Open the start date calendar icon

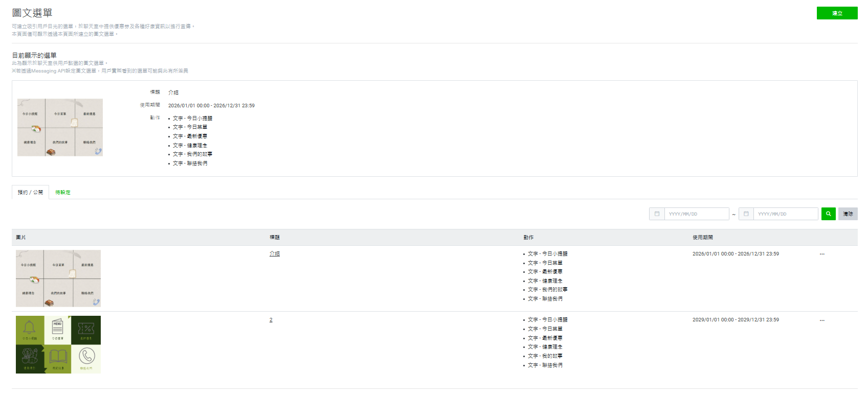[657, 214]
